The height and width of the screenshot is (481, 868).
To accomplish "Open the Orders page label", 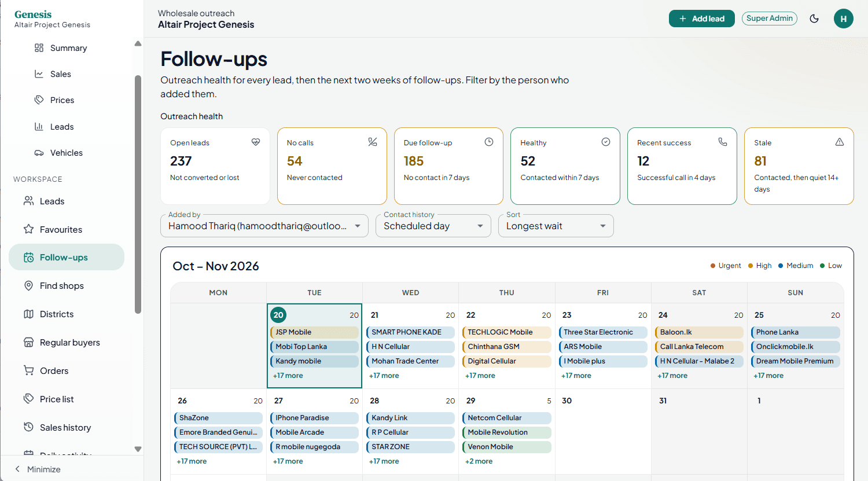I will [54, 371].
